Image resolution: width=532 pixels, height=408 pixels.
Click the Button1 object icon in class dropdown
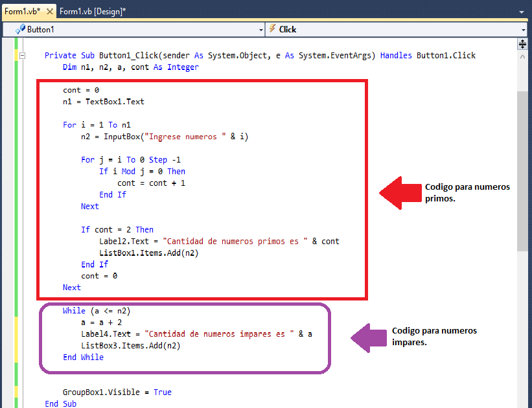click(x=20, y=30)
